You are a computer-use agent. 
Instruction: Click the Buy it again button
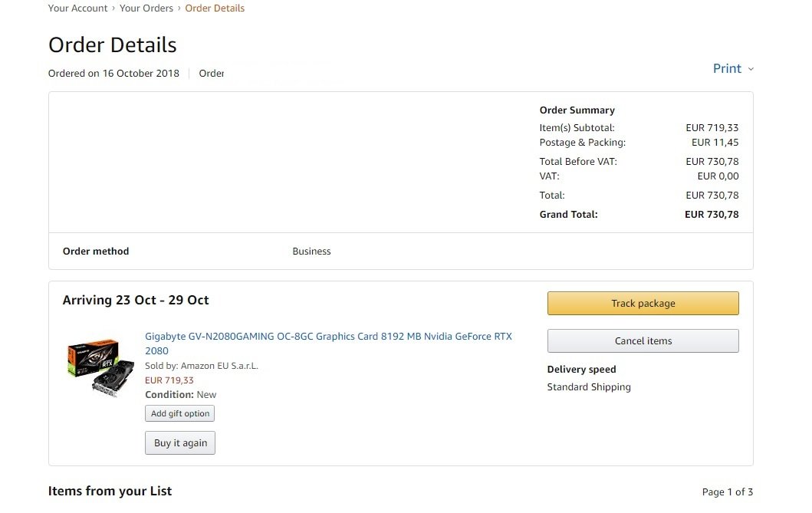(x=180, y=442)
